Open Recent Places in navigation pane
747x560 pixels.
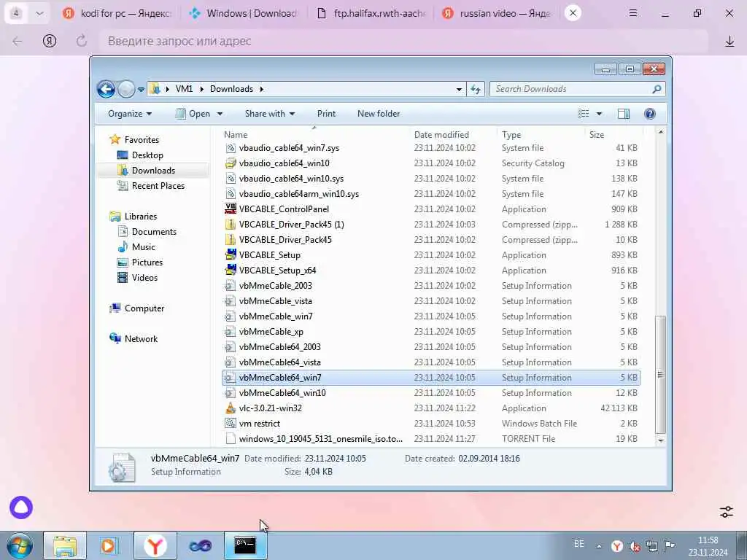coord(158,186)
